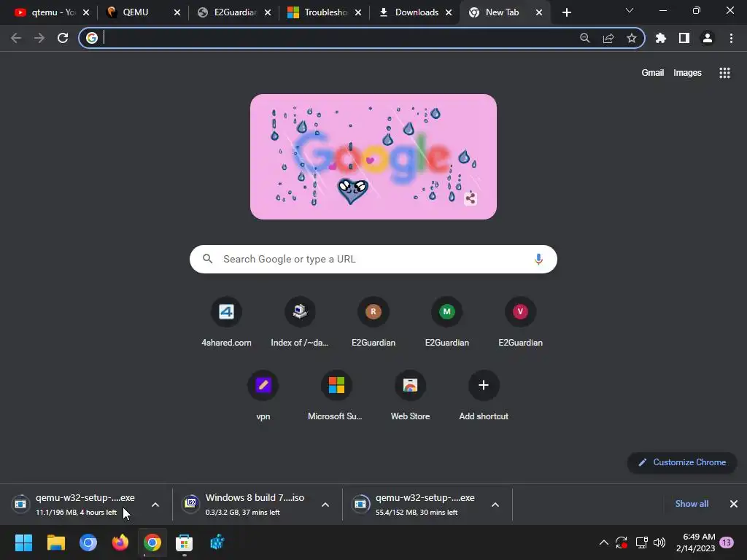
Task: Click the Search Google or type a URL box
Action: (373, 259)
